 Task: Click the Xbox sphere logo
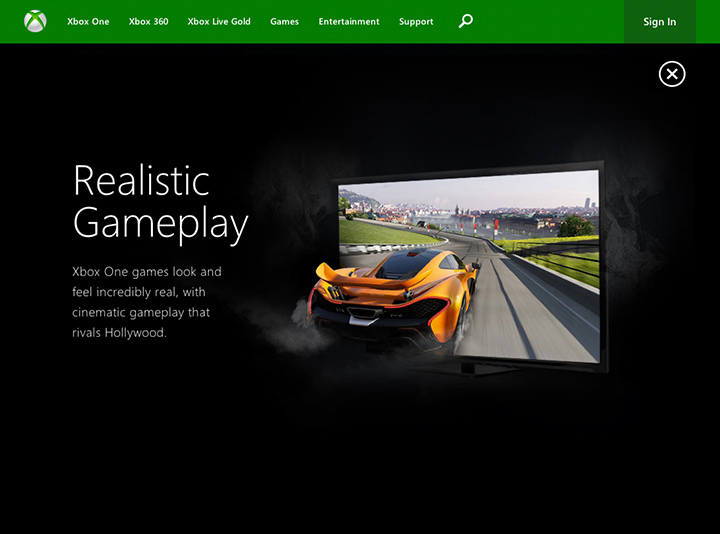(x=35, y=21)
